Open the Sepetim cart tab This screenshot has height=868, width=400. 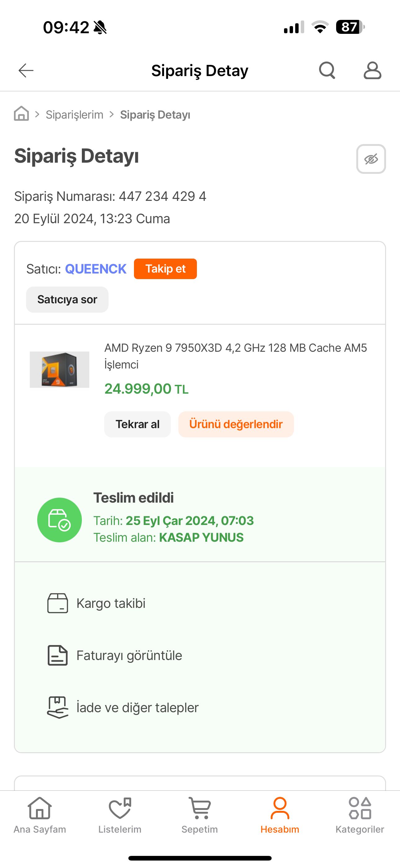point(200,815)
